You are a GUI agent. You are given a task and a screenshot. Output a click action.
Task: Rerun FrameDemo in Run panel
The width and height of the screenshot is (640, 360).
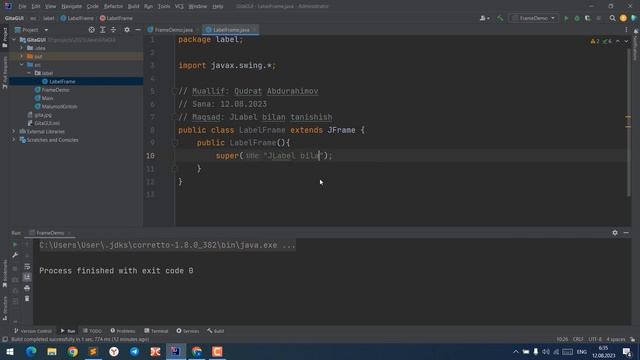click(15, 244)
